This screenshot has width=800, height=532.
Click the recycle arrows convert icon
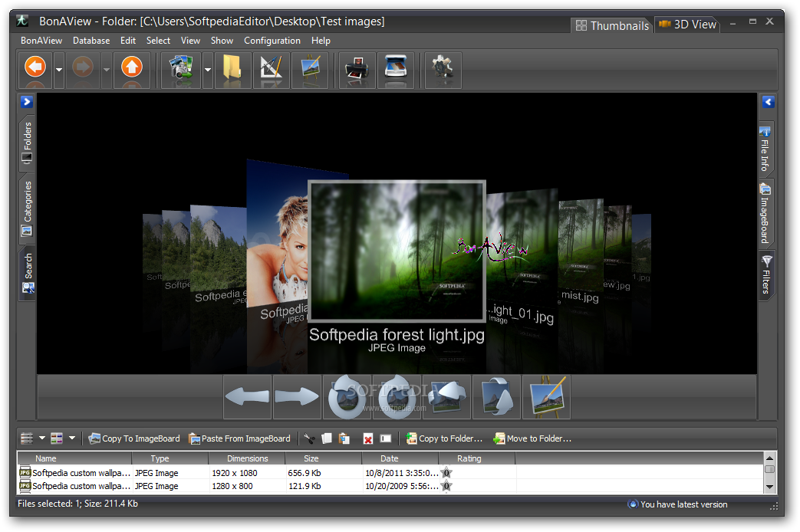tap(496, 397)
